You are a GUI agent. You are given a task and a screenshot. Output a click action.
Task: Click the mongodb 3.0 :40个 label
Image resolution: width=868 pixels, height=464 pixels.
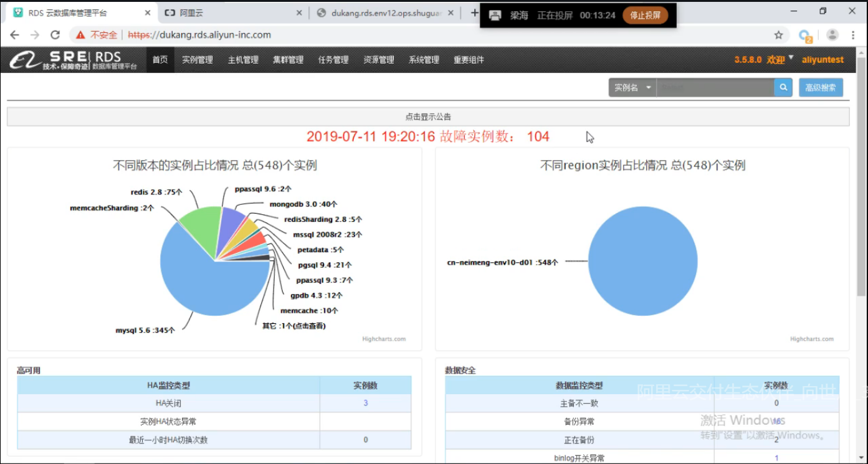[x=303, y=204]
